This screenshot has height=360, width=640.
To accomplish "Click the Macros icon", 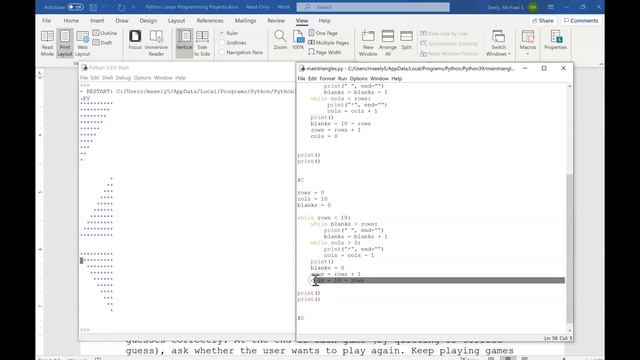I will tap(528, 37).
